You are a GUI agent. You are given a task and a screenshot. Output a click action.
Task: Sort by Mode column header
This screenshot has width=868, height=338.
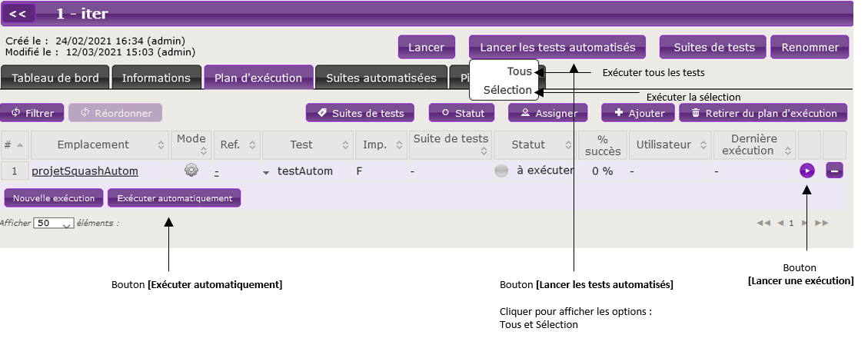[x=191, y=145]
